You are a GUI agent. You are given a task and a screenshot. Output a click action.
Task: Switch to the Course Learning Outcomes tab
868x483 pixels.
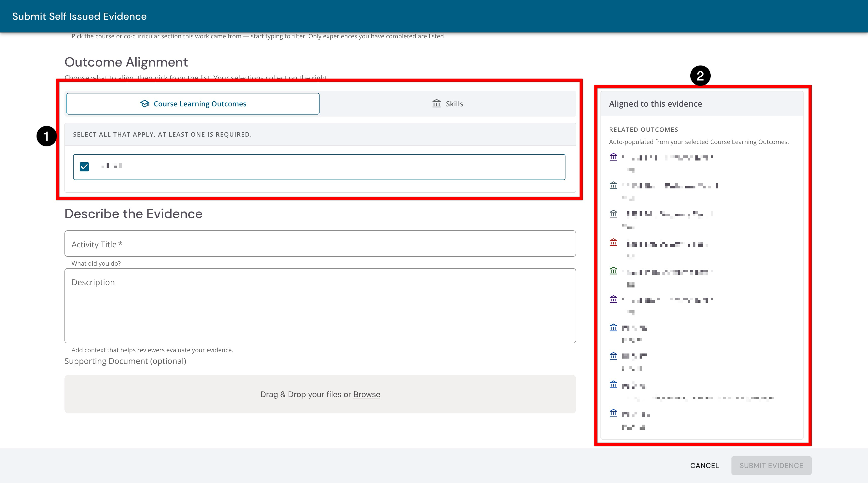193,104
